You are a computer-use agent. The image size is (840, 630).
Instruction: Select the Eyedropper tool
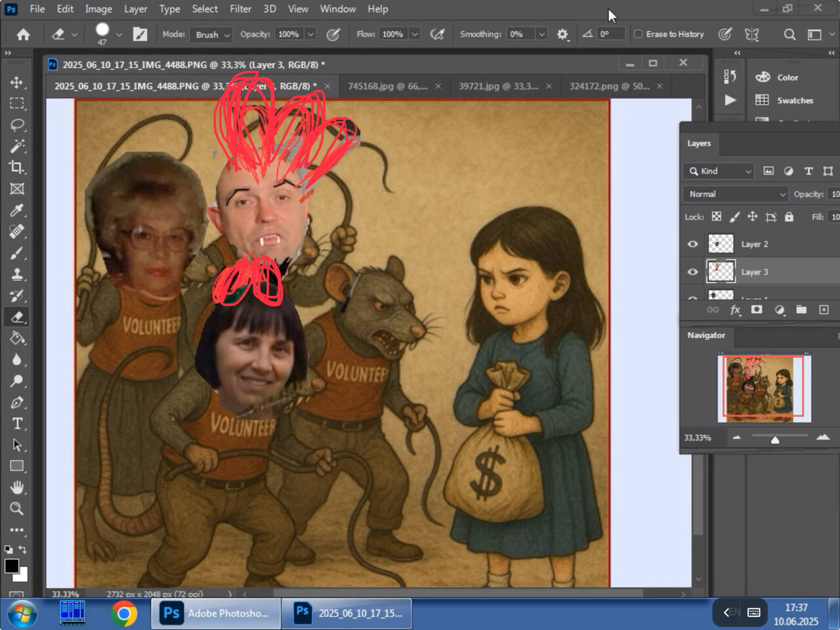pos(17,210)
